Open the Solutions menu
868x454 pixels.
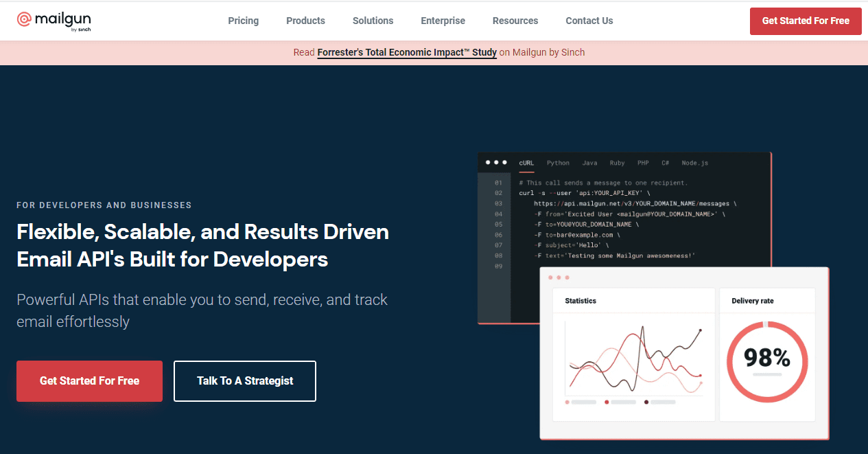373,21
